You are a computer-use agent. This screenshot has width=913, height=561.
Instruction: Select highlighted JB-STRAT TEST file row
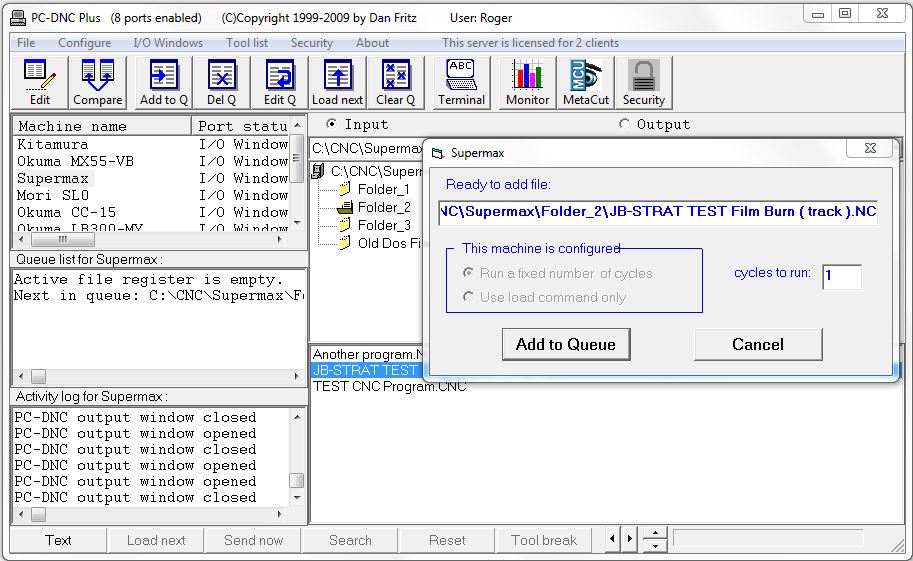point(367,370)
